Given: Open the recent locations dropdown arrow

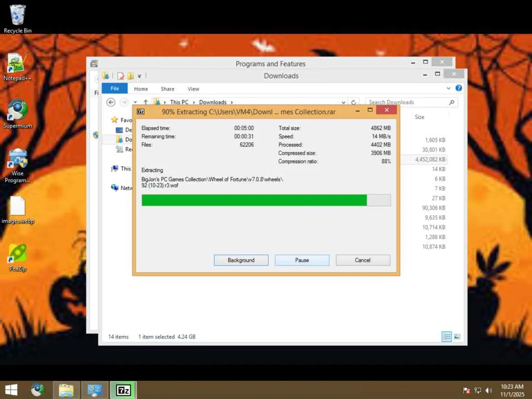Looking at the screenshot, I should (x=135, y=102).
